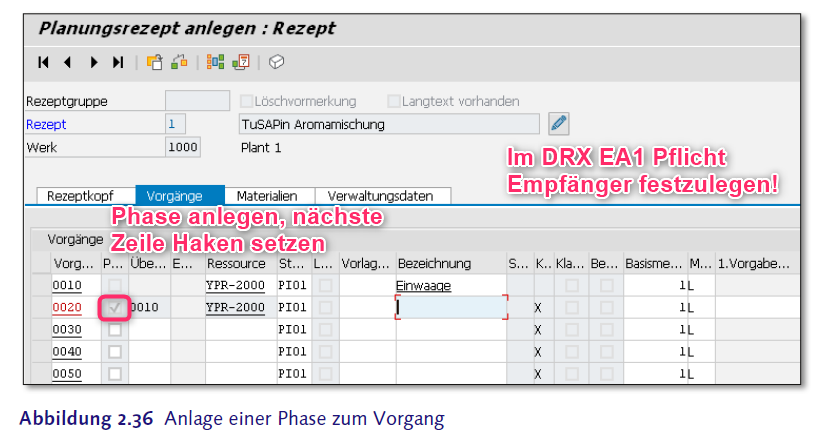Toggle the phase checkbox in row 0020
Image resolution: width=816 pixels, height=437 pixels.
pos(115,307)
